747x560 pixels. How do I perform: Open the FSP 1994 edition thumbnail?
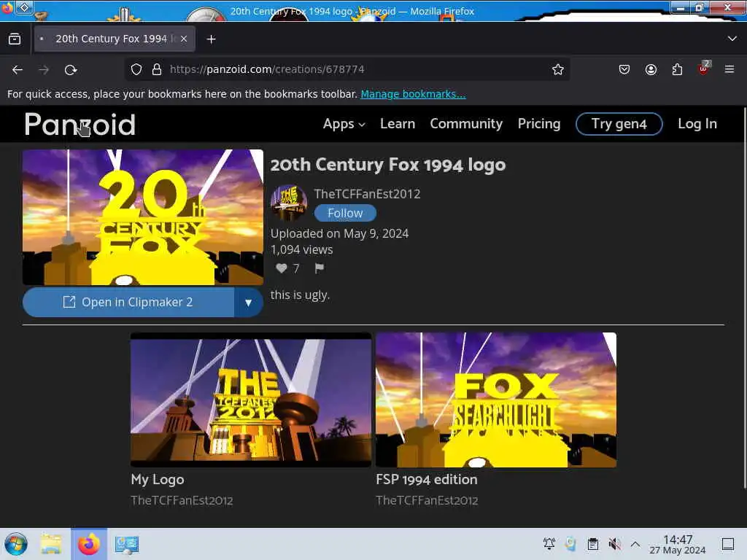[496, 400]
